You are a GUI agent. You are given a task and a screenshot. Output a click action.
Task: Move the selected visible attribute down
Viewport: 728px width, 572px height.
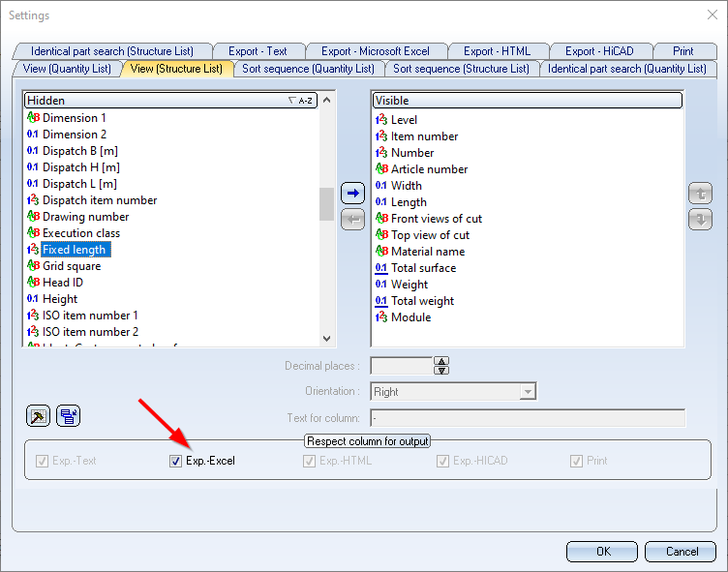pyautogui.click(x=700, y=219)
